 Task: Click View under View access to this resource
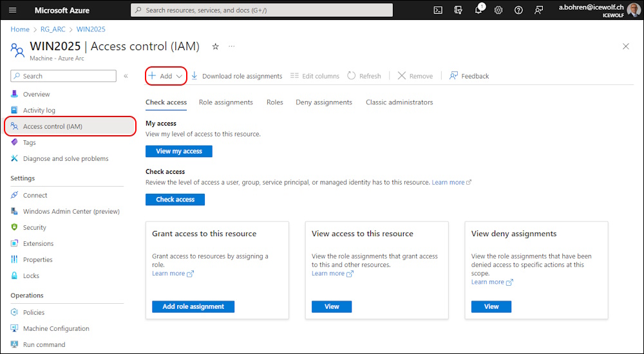(x=332, y=307)
